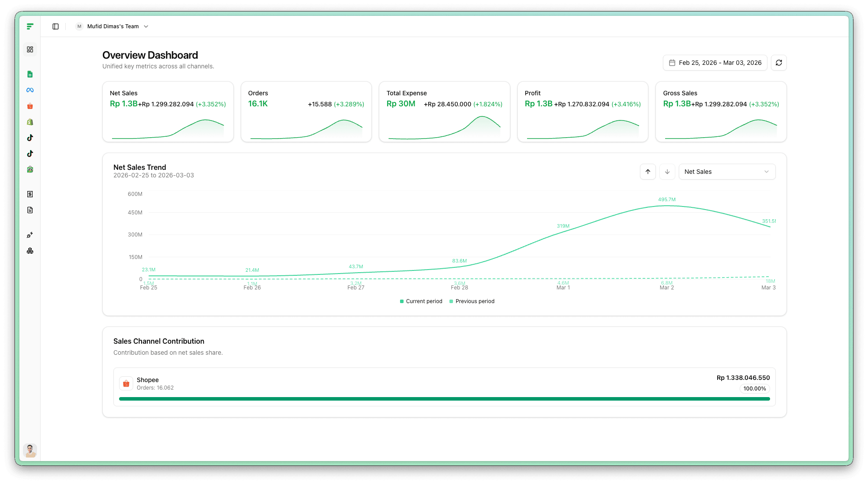Toggle the sidebar panel icon
Viewport: 868px width, 484px height.
click(56, 26)
